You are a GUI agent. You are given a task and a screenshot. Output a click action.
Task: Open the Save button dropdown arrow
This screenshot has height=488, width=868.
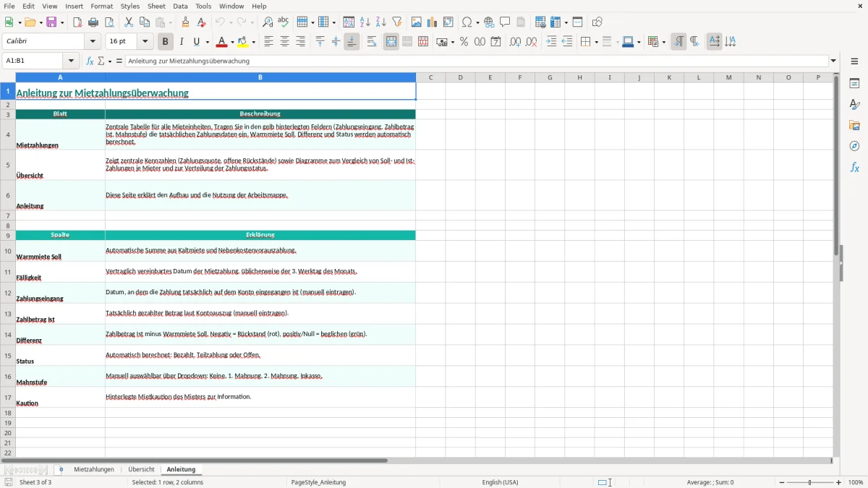pyautogui.click(x=62, y=22)
